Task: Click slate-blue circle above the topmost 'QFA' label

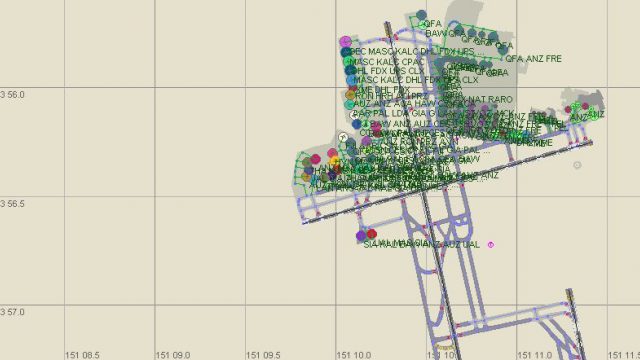Action: [x=422, y=16]
